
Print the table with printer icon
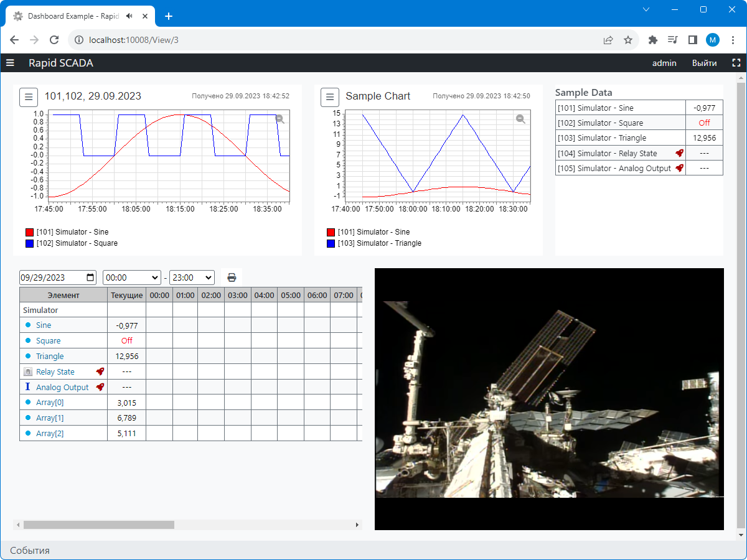pyautogui.click(x=232, y=278)
